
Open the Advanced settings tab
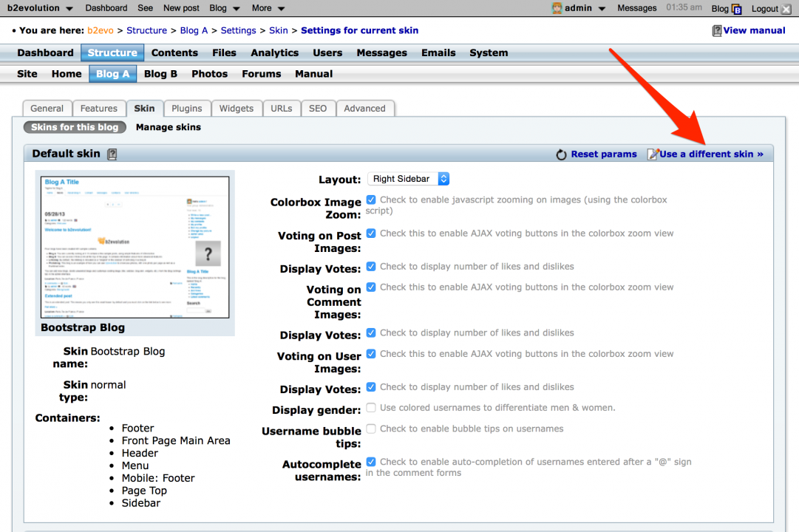[x=364, y=109]
